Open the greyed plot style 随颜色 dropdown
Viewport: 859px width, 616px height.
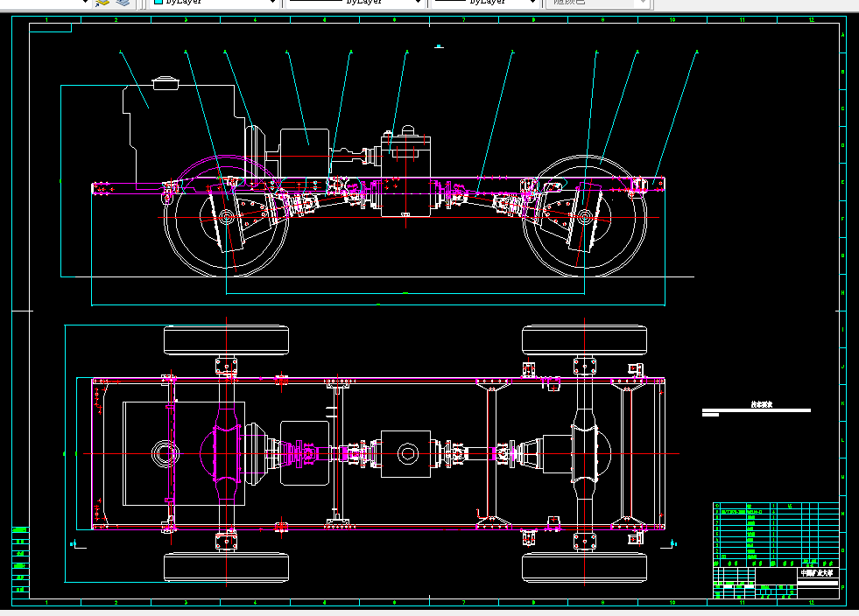pos(598,2)
